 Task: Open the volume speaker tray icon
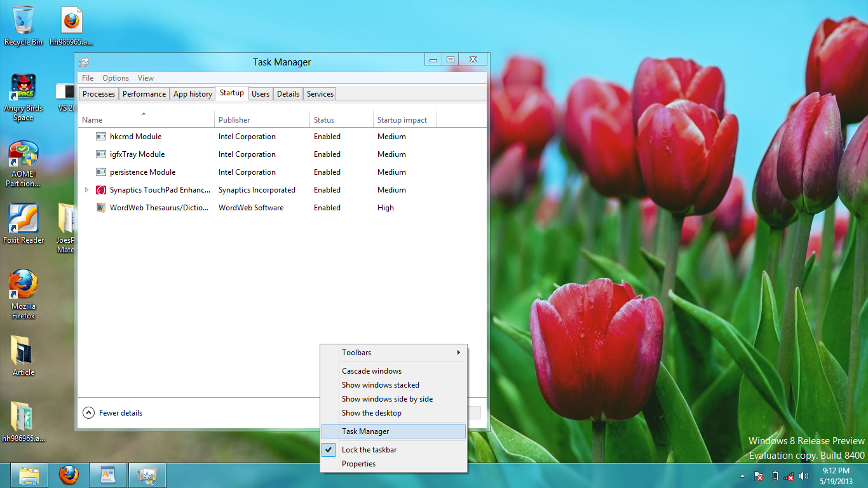tap(804, 476)
